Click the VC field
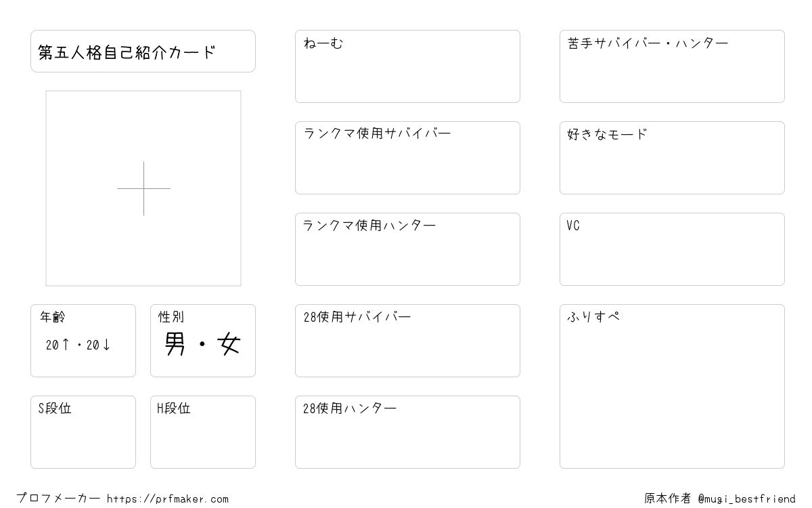This screenshot has width=812, height=508. pos(672,249)
